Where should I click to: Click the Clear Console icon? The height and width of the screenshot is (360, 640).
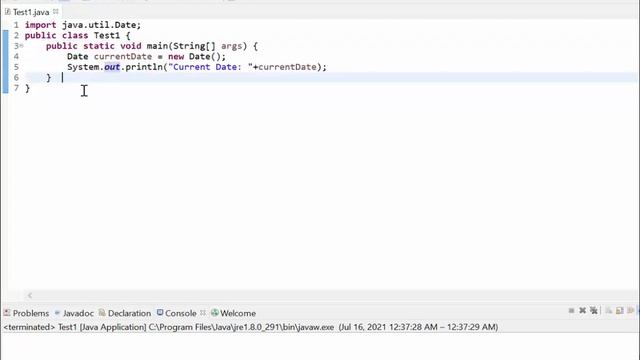609,311
